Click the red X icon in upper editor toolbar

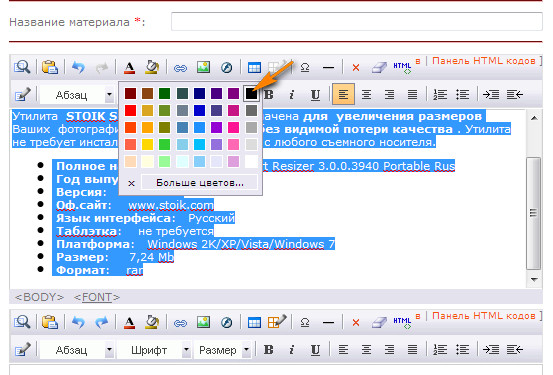pyautogui.click(x=356, y=67)
